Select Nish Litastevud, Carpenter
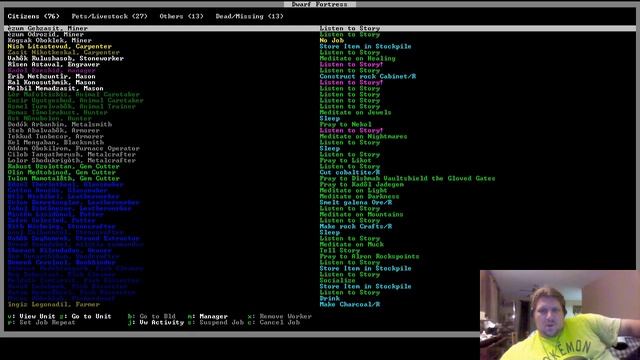 (60, 47)
